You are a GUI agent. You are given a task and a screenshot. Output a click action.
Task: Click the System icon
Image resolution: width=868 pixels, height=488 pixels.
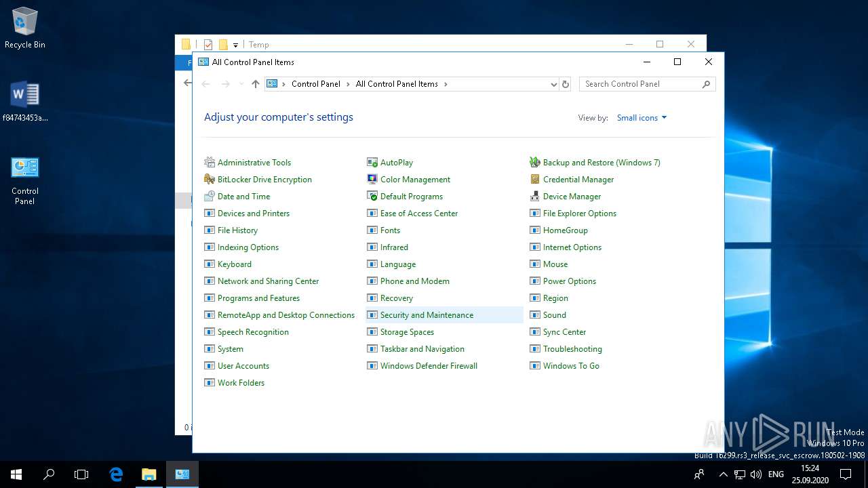coord(210,349)
